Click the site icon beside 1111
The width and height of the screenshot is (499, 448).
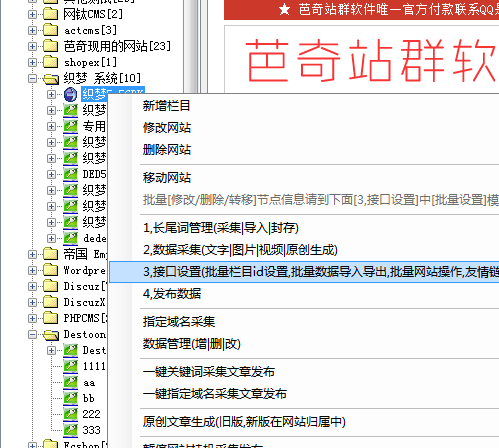point(70,366)
